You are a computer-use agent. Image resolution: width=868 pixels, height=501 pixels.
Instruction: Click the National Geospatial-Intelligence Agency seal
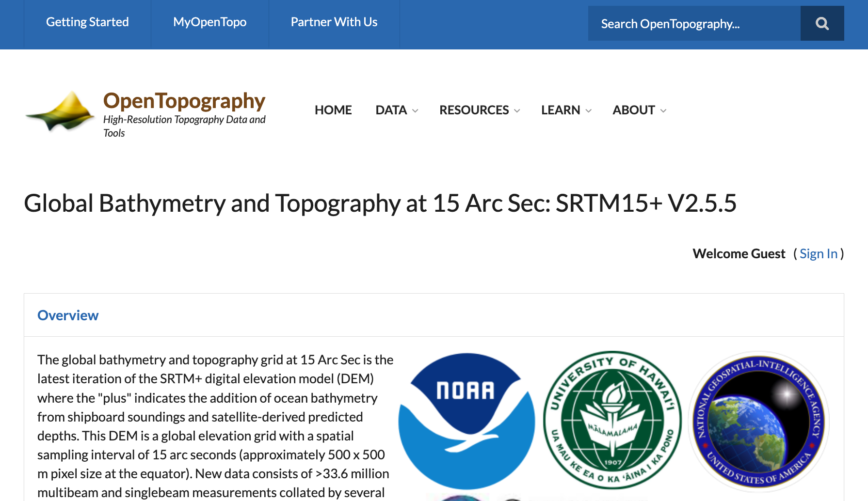[758, 422]
